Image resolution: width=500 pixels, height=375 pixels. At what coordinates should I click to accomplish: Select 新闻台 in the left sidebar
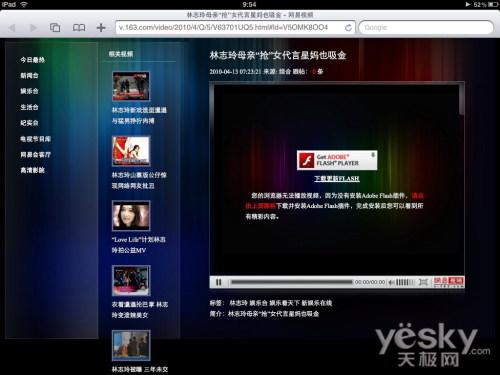click(x=29, y=76)
